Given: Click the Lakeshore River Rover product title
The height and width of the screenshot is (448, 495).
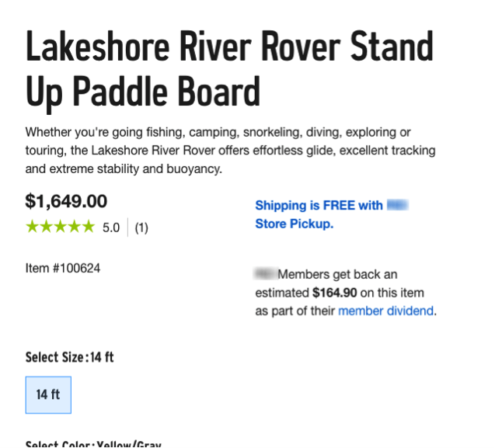Looking at the screenshot, I should point(229,69).
